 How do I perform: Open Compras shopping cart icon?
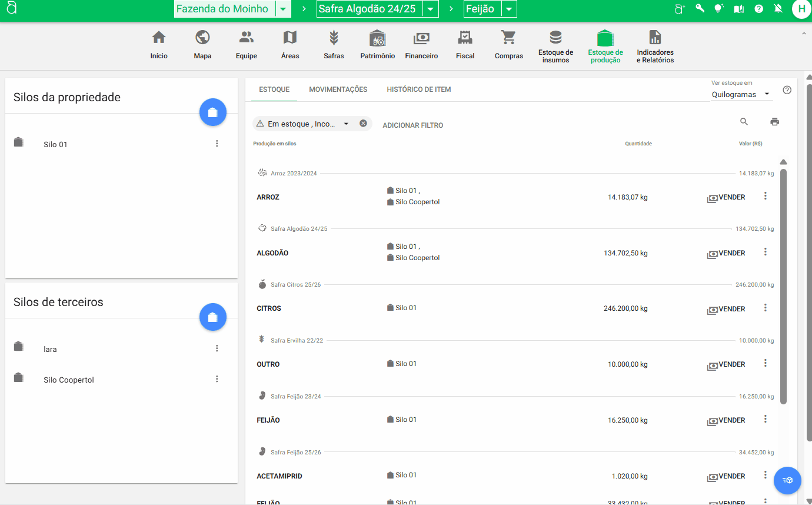pos(508,38)
